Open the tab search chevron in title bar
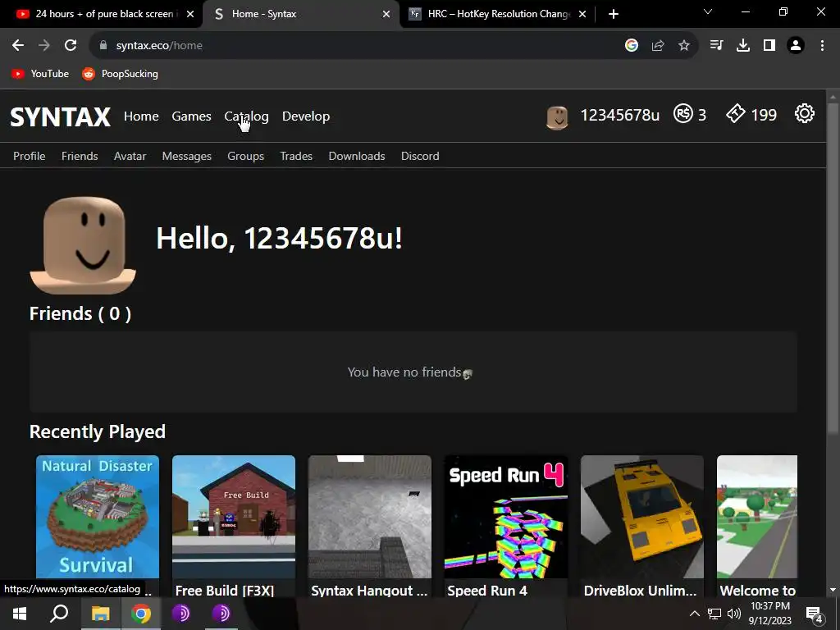This screenshot has height=630, width=840. point(708,11)
